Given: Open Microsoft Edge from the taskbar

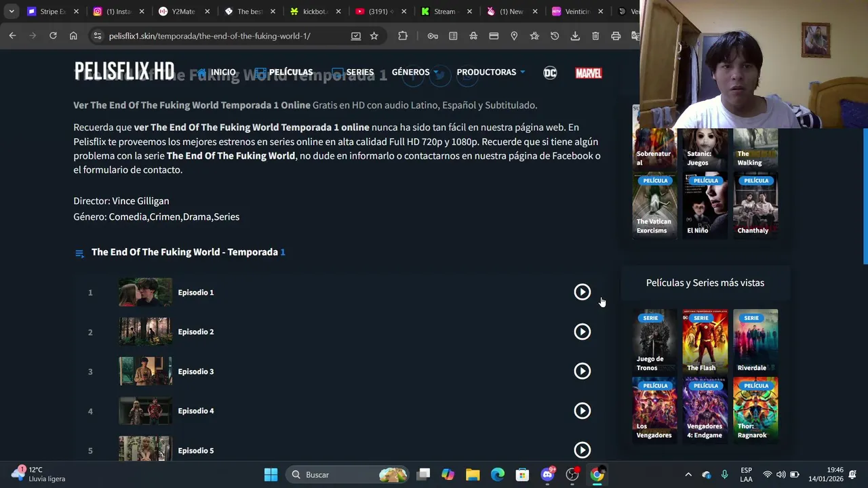Looking at the screenshot, I should [x=498, y=474].
